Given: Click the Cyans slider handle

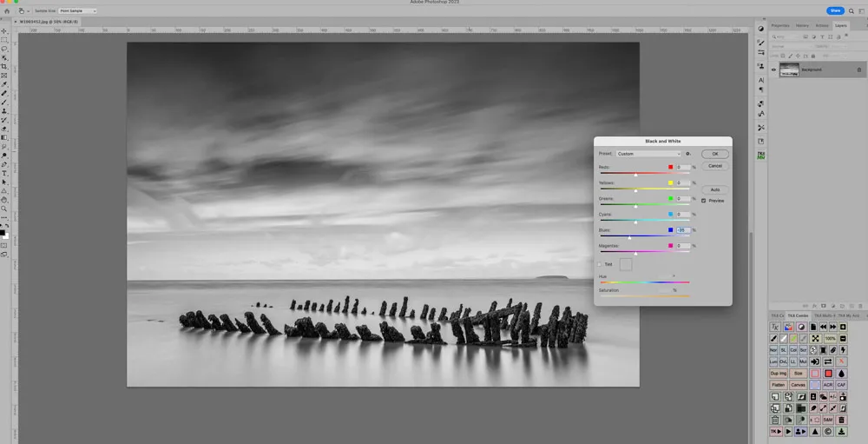Looking at the screenshot, I should pyautogui.click(x=635, y=222).
